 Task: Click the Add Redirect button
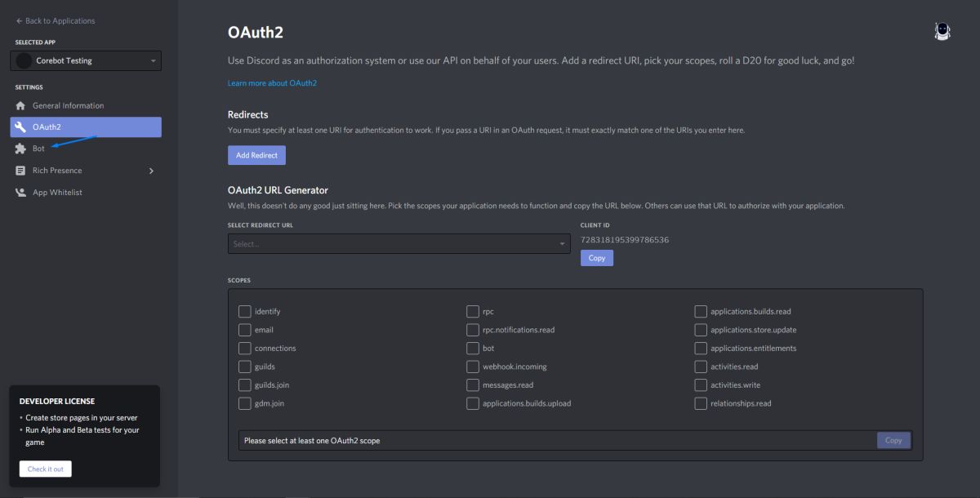[x=256, y=155]
